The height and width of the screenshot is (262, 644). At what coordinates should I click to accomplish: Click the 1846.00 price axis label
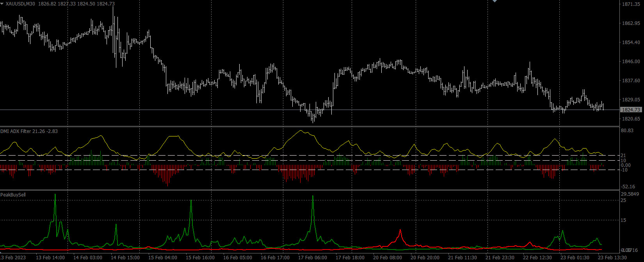pos(631,62)
